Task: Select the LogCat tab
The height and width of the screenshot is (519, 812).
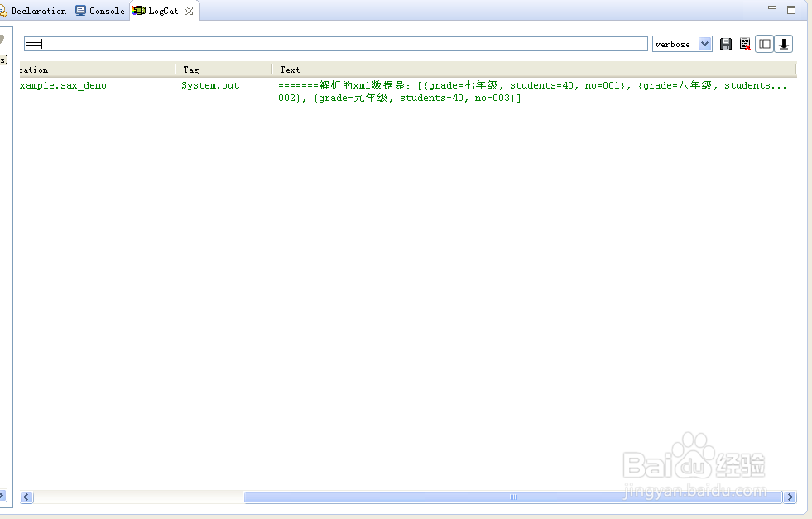Action: [162, 11]
